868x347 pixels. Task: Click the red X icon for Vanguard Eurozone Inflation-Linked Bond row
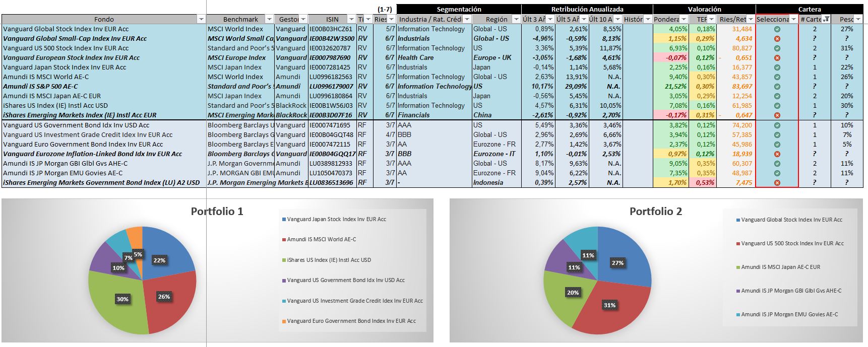click(777, 154)
